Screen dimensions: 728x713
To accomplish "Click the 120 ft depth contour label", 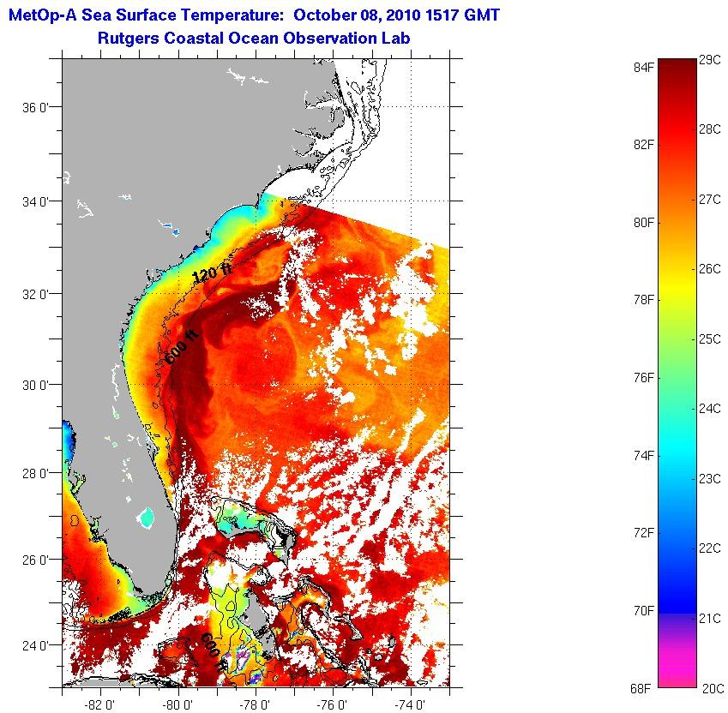I will (212, 273).
